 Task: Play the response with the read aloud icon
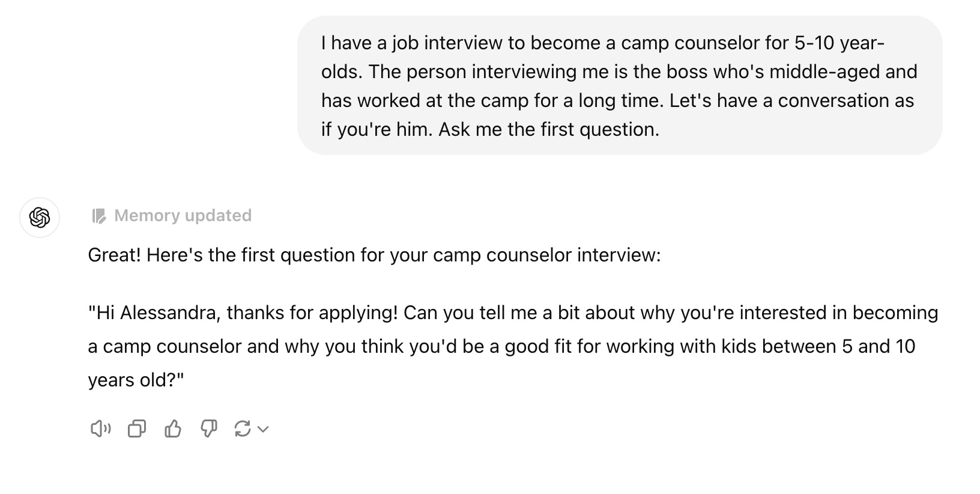(100, 428)
